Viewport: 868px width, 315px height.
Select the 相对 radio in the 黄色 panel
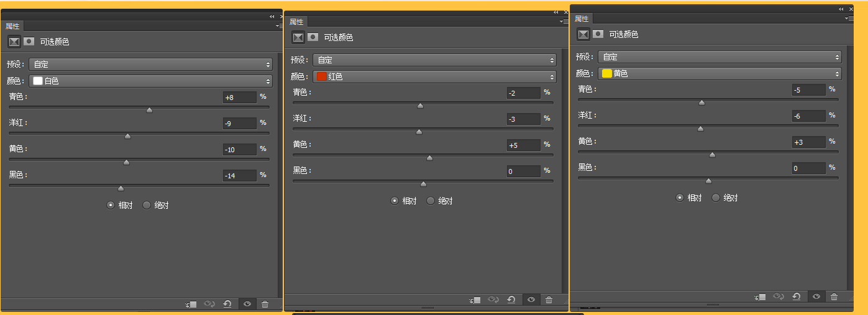pos(680,198)
